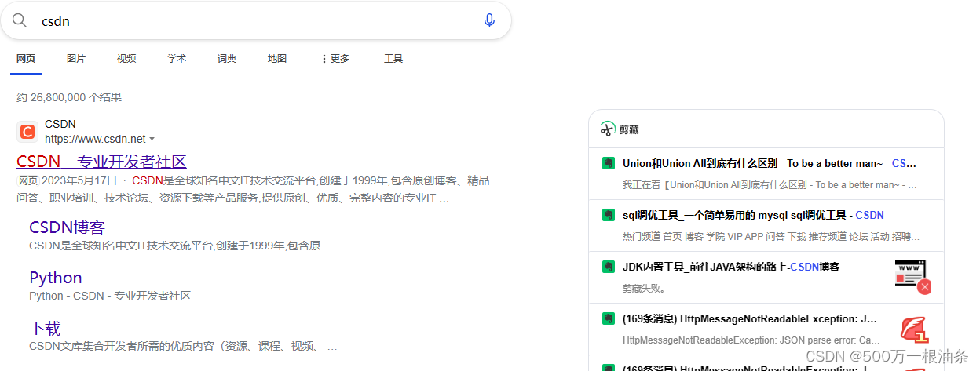Switch to the 地图 tab
Viewport: 980px width, 371px height.
pos(277,59)
